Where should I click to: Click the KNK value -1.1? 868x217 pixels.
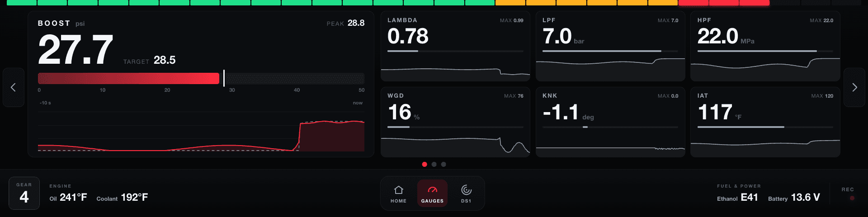tap(561, 112)
